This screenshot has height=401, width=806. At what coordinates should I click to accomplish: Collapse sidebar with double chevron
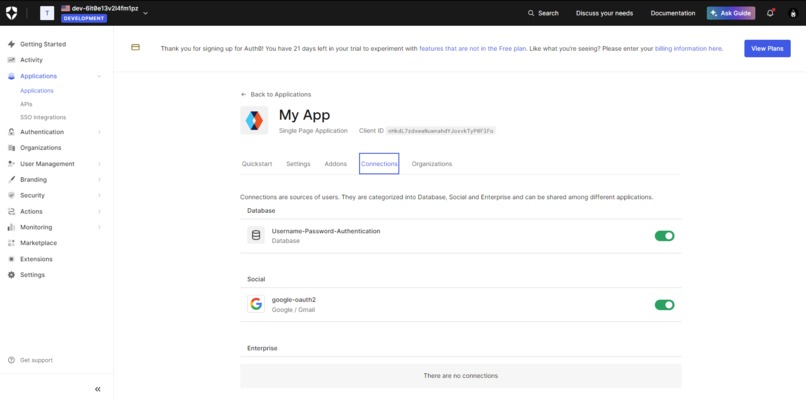coord(98,389)
